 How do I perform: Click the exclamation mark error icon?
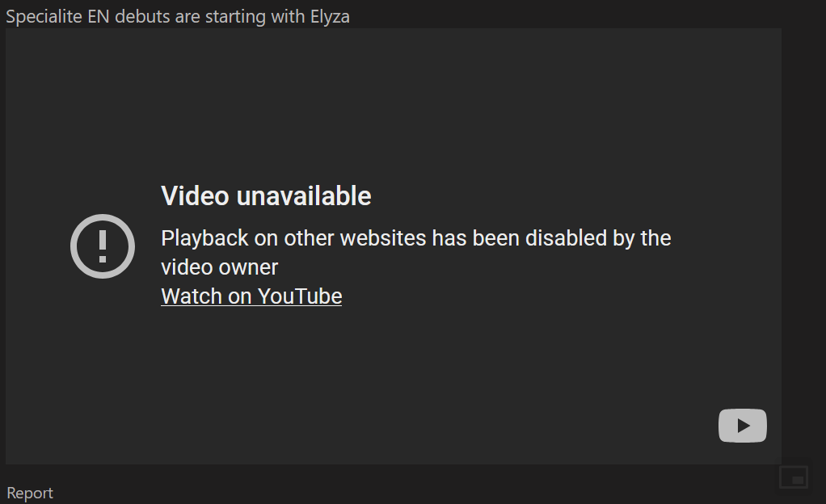coord(103,246)
